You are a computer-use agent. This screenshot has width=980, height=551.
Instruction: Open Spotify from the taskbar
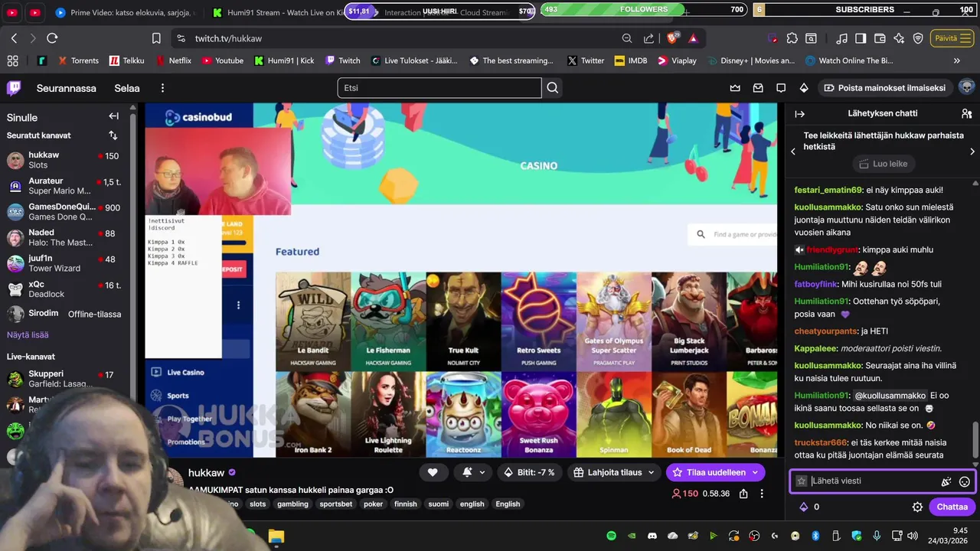point(611,536)
